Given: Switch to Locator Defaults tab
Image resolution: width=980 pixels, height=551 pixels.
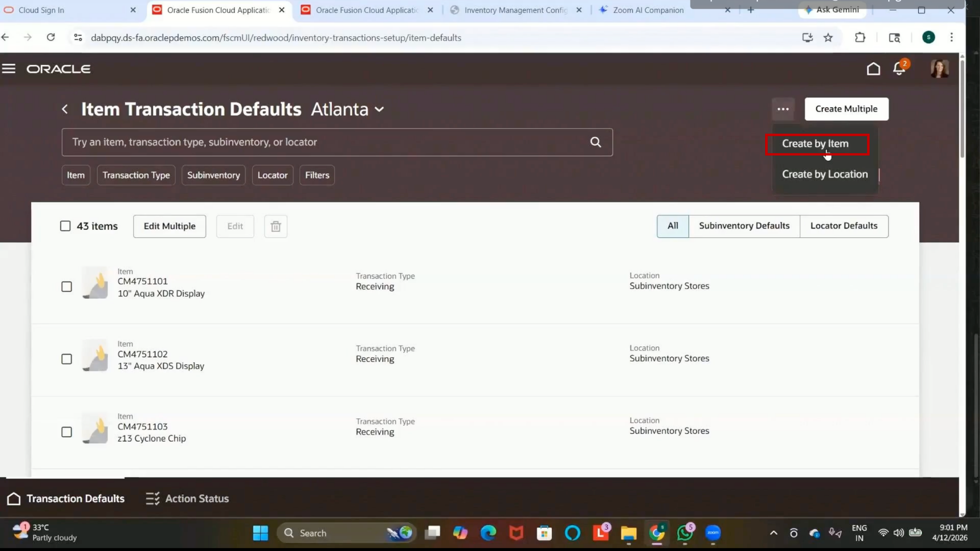Looking at the screenshot, I should pyautogui.click(x=844, y=226).
